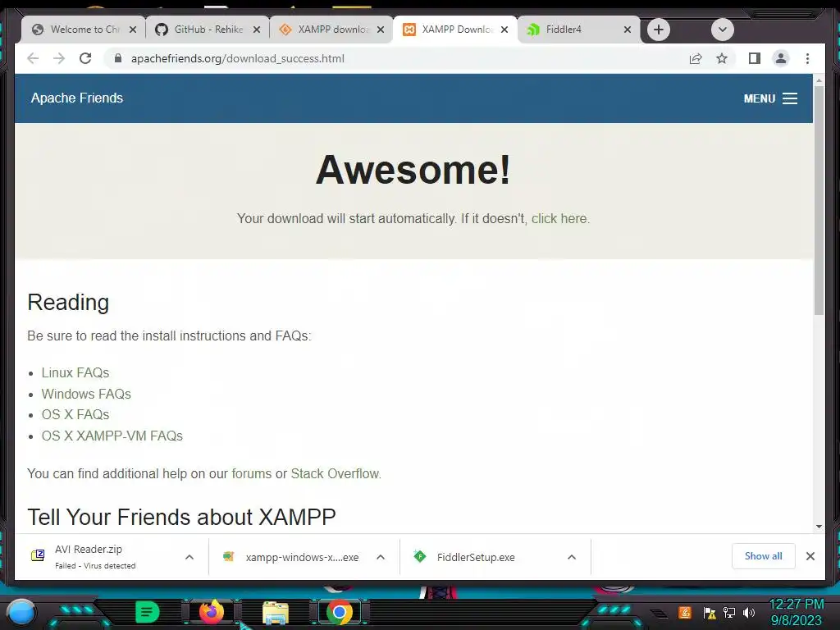Screen dimensions: 840x630
Task: Share this page icon in address bar
Action: (696, 58)
